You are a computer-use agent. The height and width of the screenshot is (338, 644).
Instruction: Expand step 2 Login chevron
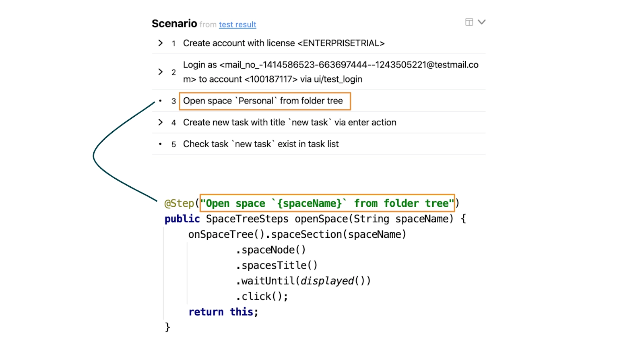[161, 72]
